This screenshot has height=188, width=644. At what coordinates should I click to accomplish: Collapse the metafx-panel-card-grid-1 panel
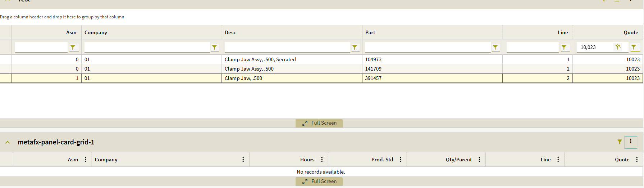[8, 142]
